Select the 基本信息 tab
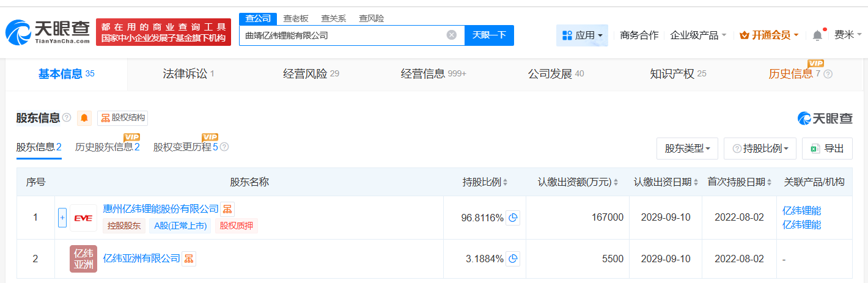This screenshot has width=868, height=283. click(67, 74)
